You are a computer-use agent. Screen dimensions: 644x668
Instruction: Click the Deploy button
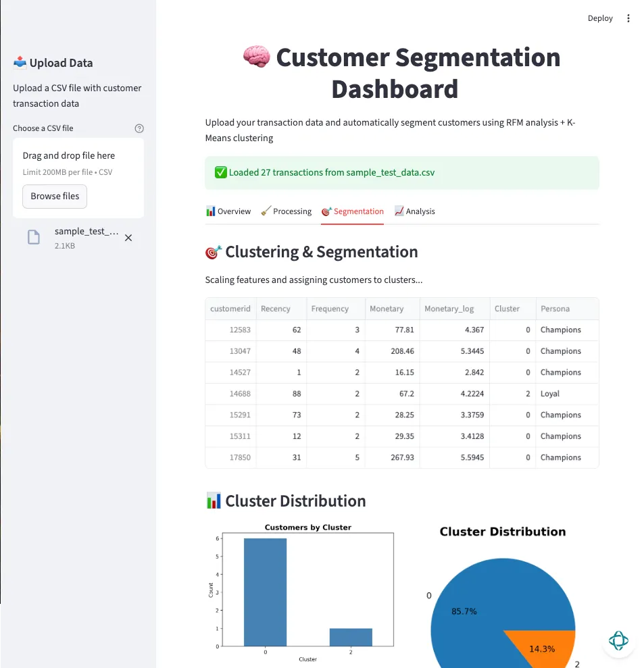pos(600,18)
